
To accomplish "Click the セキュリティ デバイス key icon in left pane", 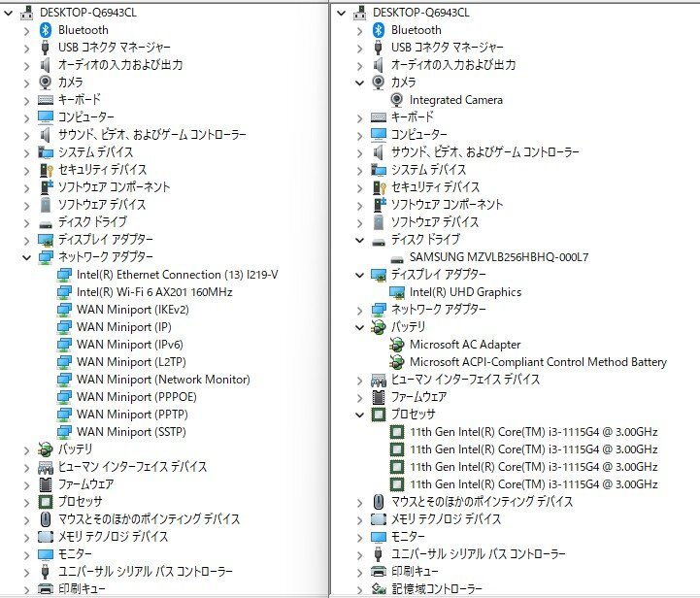I will pyautogui.click(x=46, y=170).
